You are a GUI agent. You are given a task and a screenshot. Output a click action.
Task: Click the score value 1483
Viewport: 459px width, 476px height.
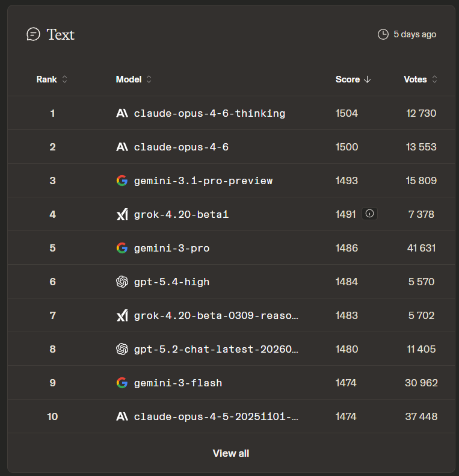(347, 315)
